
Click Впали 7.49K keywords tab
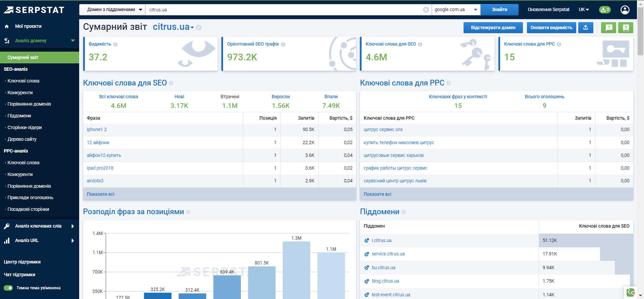pos(331,101)
